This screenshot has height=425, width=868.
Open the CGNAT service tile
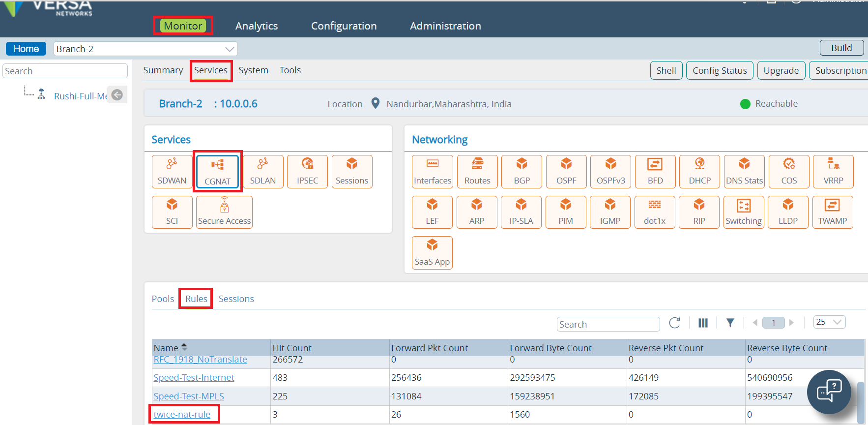tap(217, 172)
